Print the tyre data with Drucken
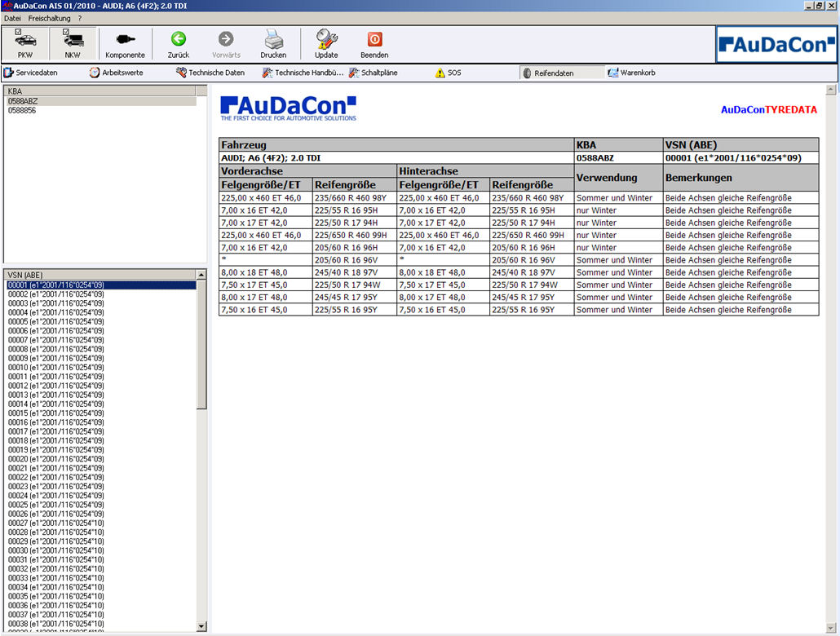This screenshot has width=840, height=636. 273,44
